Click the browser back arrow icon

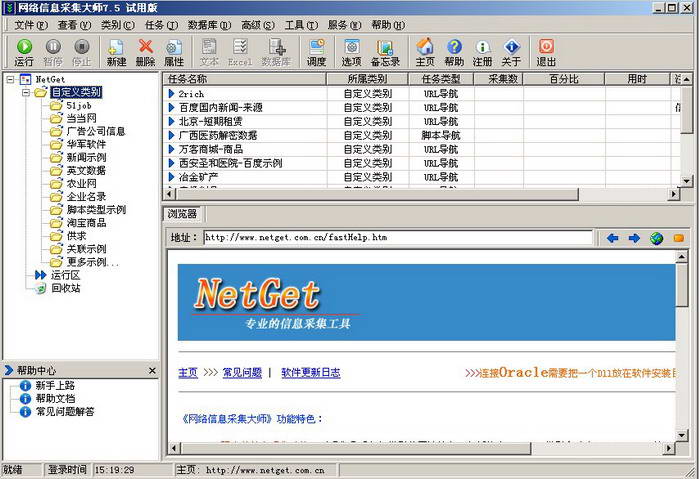point(612,238)
